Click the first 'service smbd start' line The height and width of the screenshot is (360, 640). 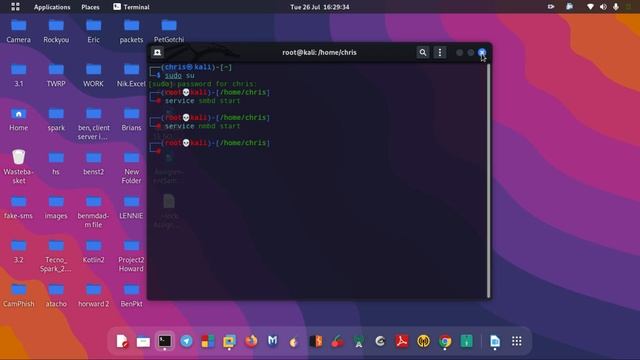click(x=202, y=101)
